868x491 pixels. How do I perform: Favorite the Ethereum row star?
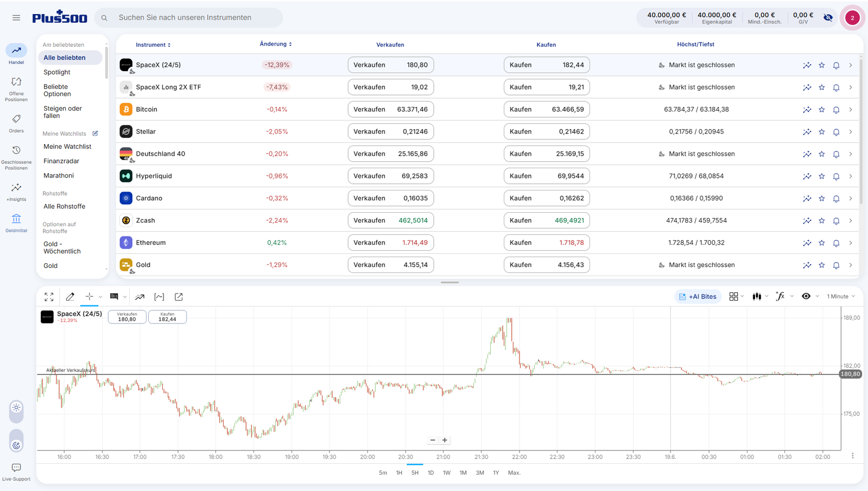pos(822,243)
